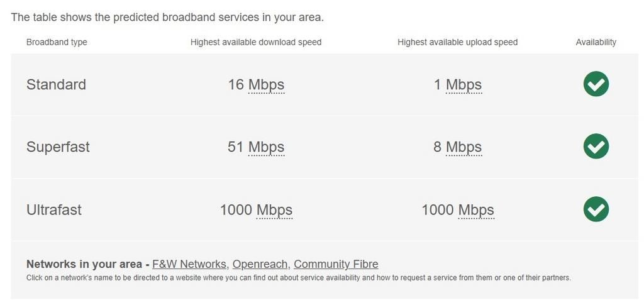Visit the Community Fibre link

click(336, 264)
